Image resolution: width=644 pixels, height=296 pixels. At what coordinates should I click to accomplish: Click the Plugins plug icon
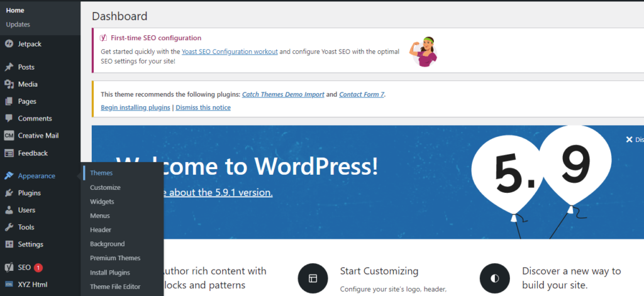tap(9, 193)
